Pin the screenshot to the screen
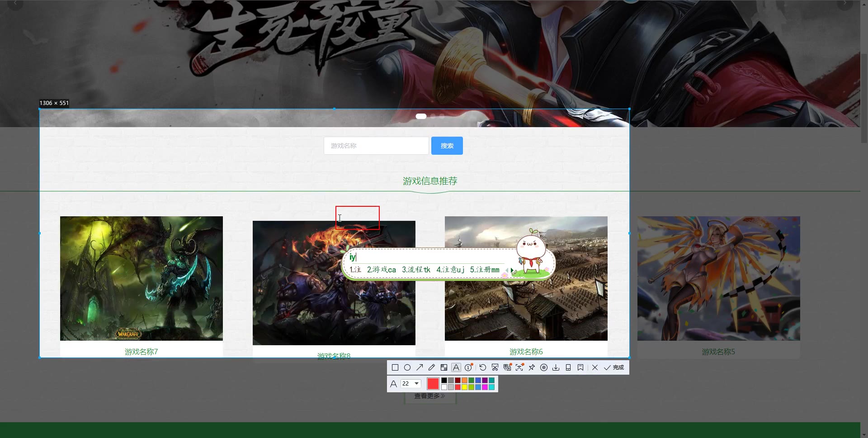The image size is (868, 438). click(x=532, y=367)
